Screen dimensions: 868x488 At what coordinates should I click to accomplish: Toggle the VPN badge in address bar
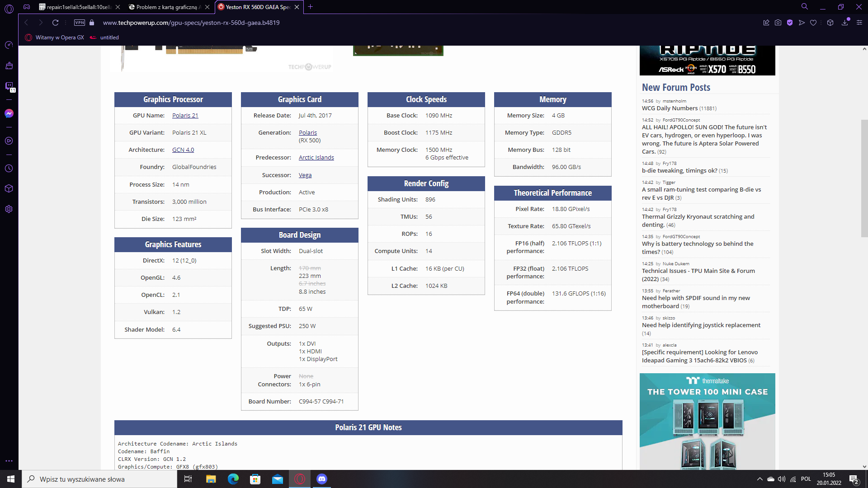pos(80,23)
